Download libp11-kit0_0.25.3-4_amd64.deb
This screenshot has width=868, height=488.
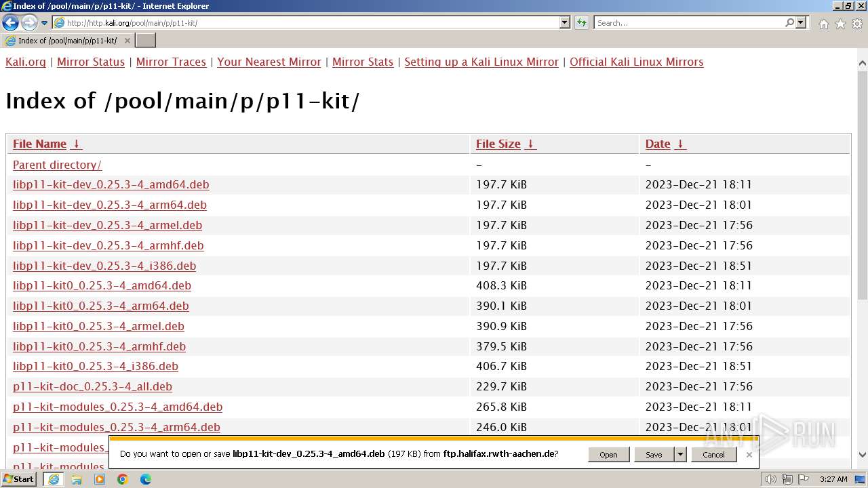point(102,285)
